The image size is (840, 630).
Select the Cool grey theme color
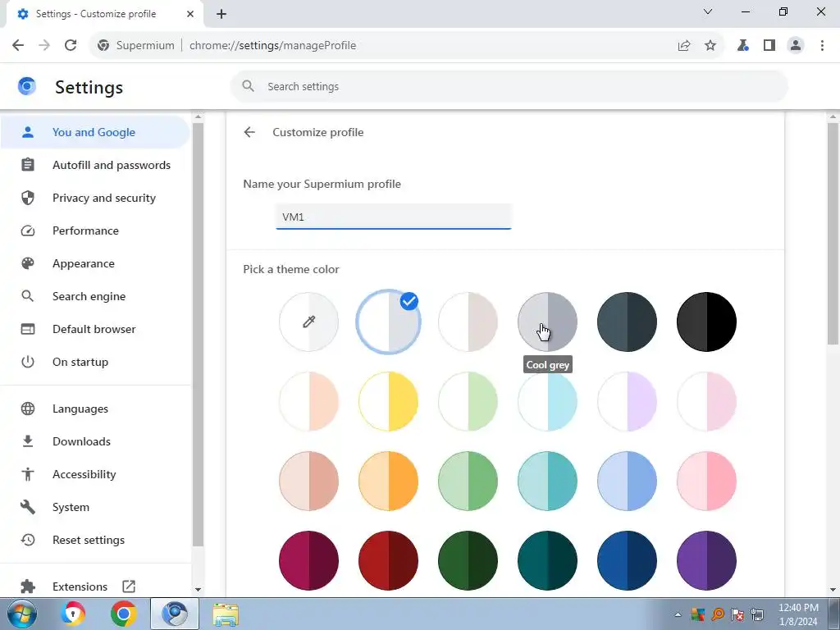point(547,322)
